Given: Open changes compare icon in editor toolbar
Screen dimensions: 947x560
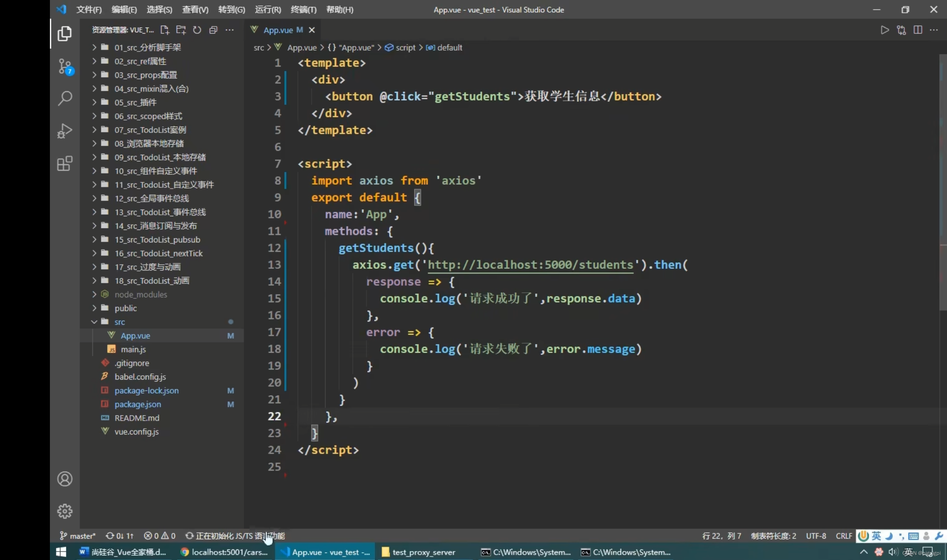Looking at the screenshot, I should pos(901,30).
